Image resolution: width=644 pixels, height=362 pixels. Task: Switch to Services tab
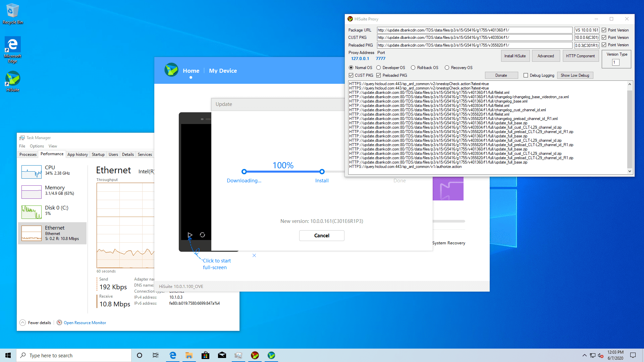(x=145, y=154)
